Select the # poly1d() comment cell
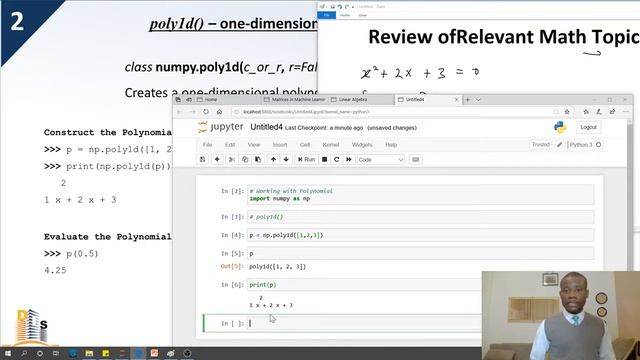Viewport: 640px width, 360px height. pos(420,217)
